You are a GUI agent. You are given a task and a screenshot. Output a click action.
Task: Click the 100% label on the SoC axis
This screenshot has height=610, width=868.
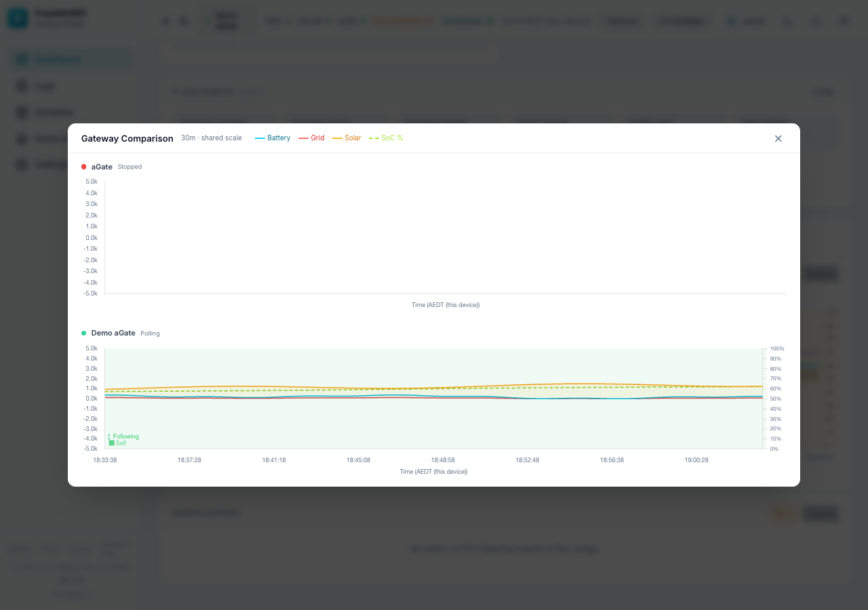click(777, 348)
